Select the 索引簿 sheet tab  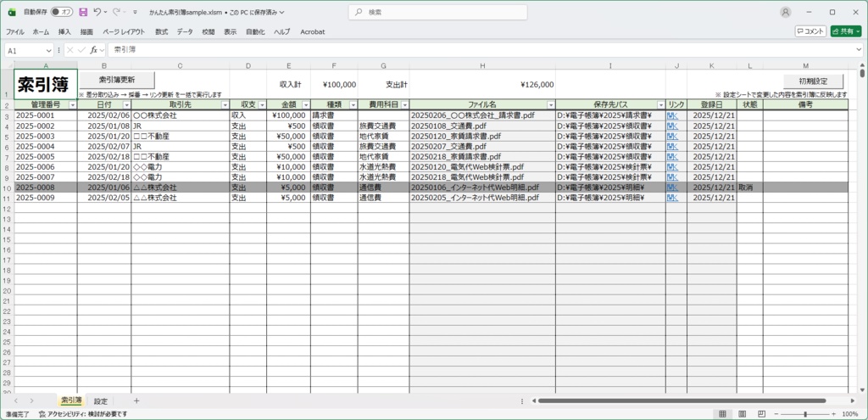[71, 400]
